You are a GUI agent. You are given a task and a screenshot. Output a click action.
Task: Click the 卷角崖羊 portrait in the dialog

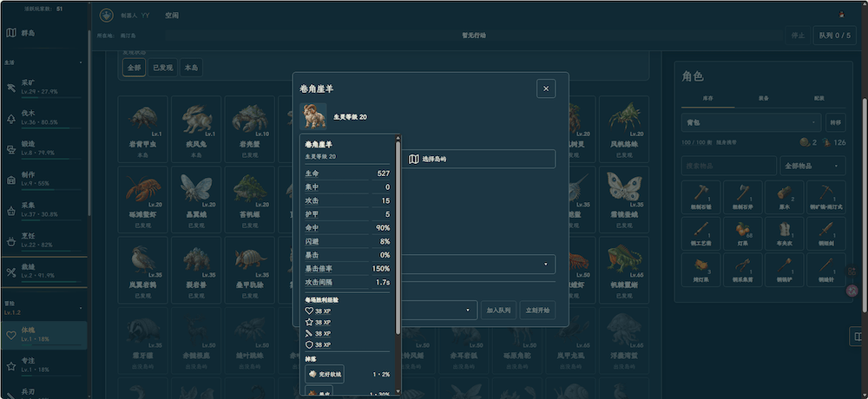[x=313, y=116]
